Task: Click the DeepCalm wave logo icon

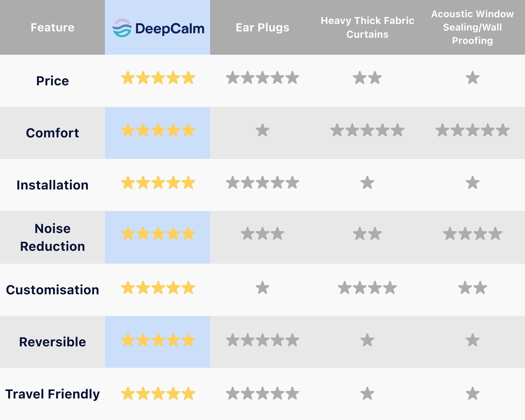Action: pyautogui.click(x=122, y=28)
